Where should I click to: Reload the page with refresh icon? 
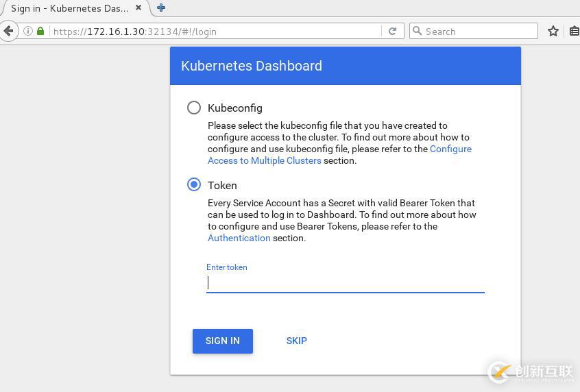click(x=392, y=31)
